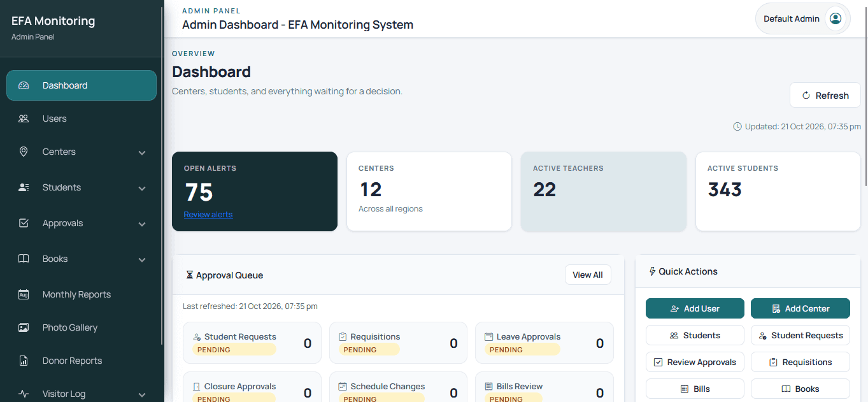Image resolution: width=868 pixels, height=402 pixels.
Task: Click the Add User quick action
Action: click(x=695, y=308)
